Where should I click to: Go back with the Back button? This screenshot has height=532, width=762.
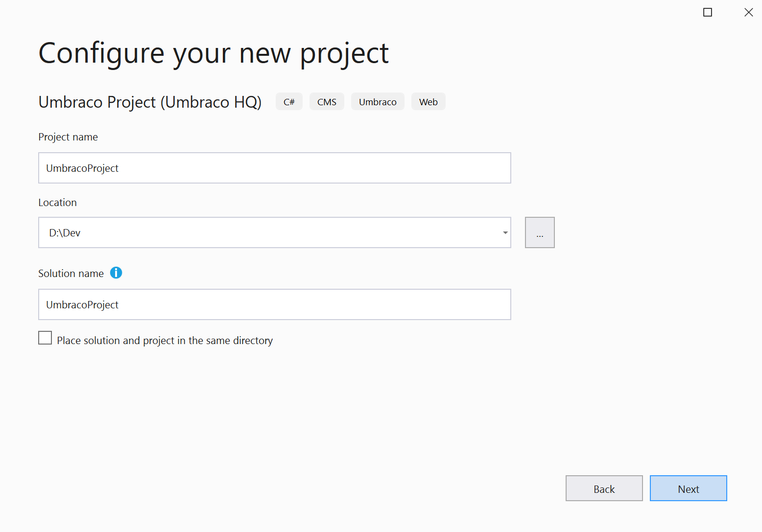pyautogui.click(x=604, y=488)
